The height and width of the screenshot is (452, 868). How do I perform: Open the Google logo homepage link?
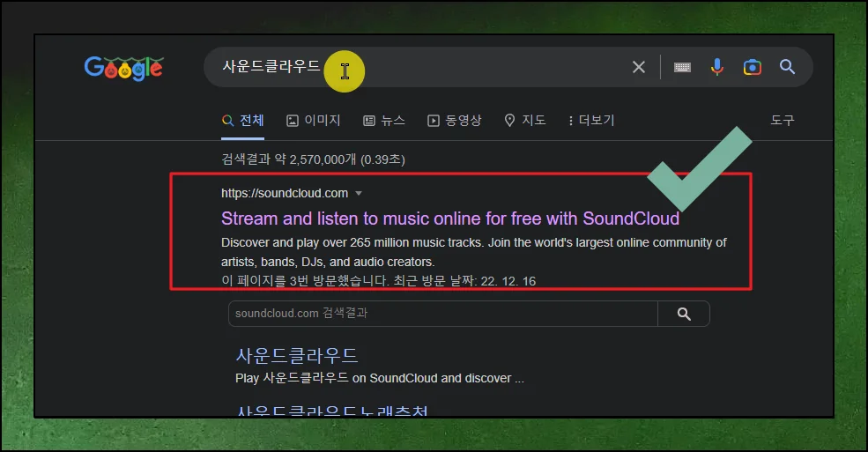123,68
